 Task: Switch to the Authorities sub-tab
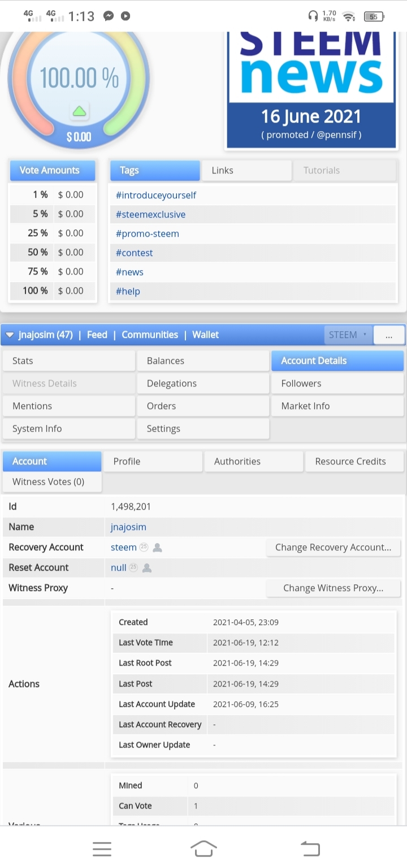tap(254, 461)
